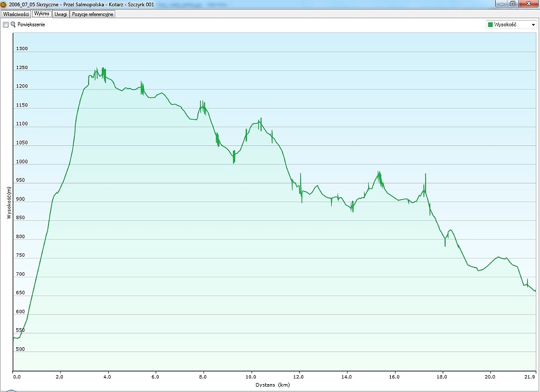The width and height of the screenshot is (540, 392).
Task: Restore down the window
Action: 513,4
